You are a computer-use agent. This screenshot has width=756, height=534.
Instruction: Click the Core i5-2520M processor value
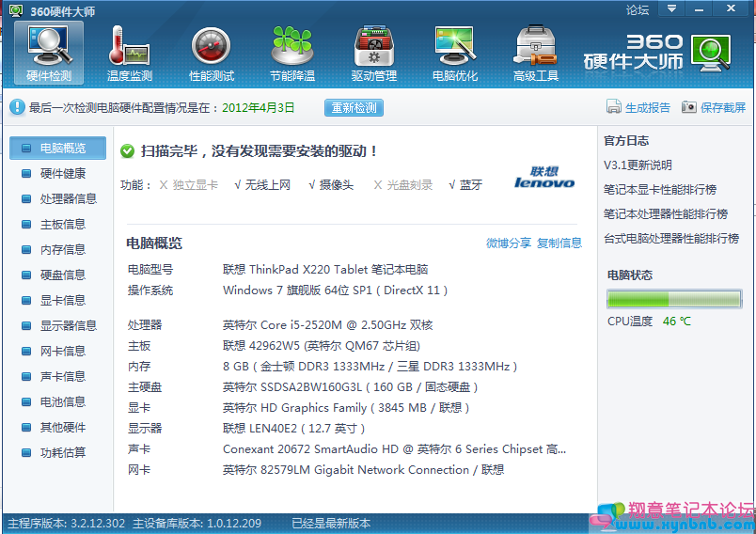328,325
